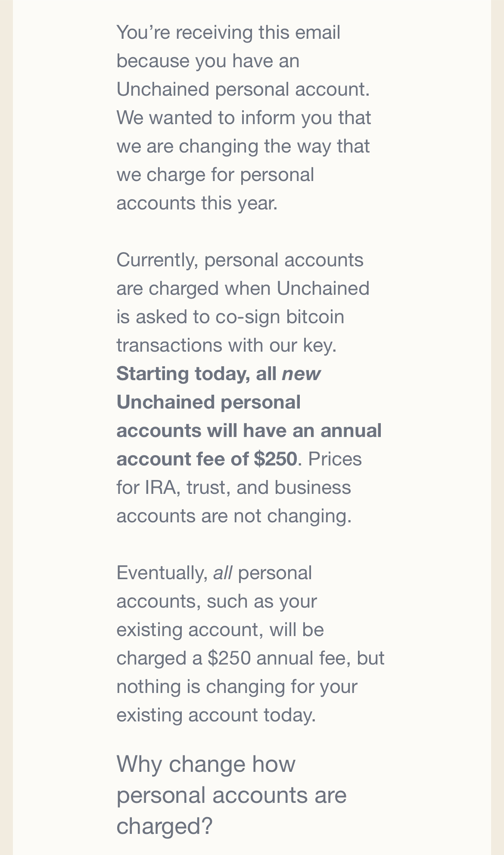Click the bold "accounts will have an annual" line
Screen dimensions: 504x855
[249, 431]
